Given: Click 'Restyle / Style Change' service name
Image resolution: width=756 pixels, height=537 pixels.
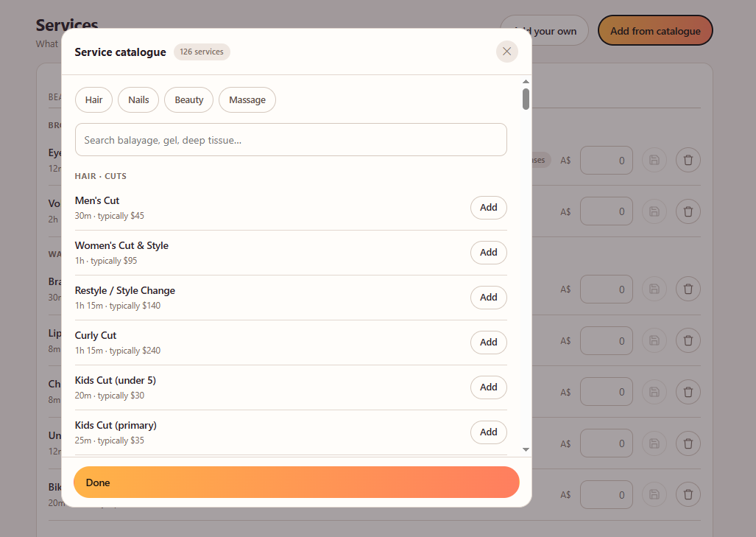Looking at the screenshot, I should coord(125,290).
